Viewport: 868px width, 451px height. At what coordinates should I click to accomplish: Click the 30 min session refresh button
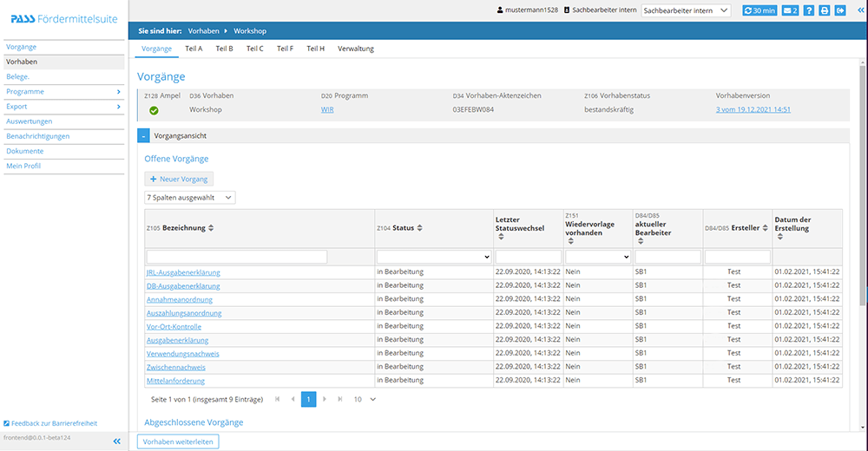(x=759, y=10)
